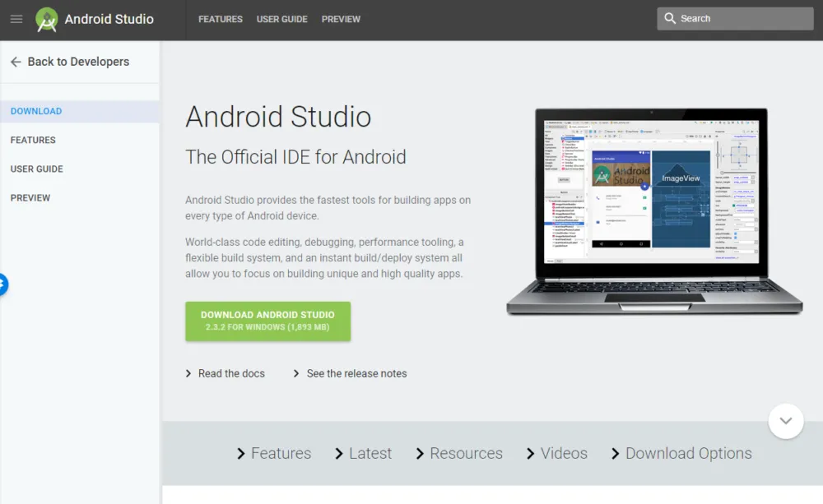The height and width of the screenshot is (504, 823).
Task: Open the hamburger menu icon
Action: 16,20
